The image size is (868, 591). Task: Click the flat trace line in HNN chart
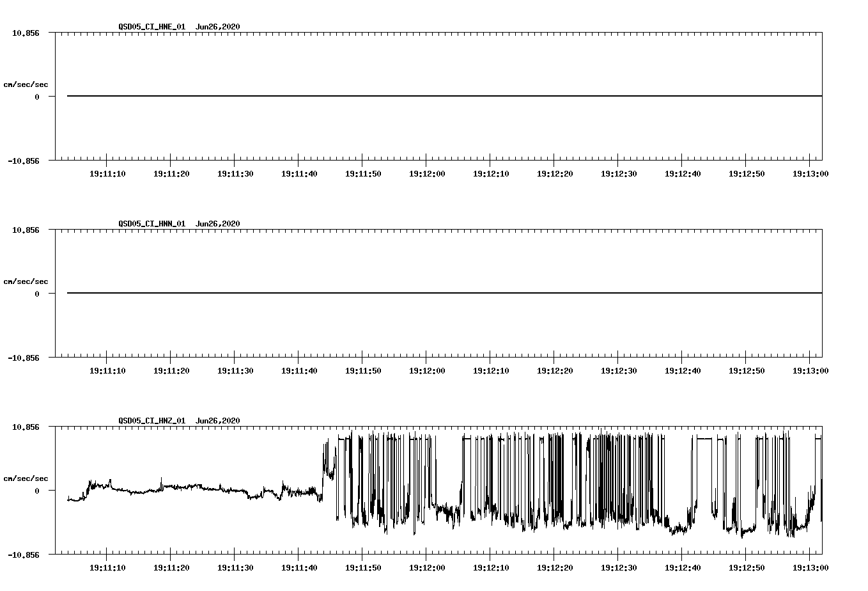(x=444, y=293)
